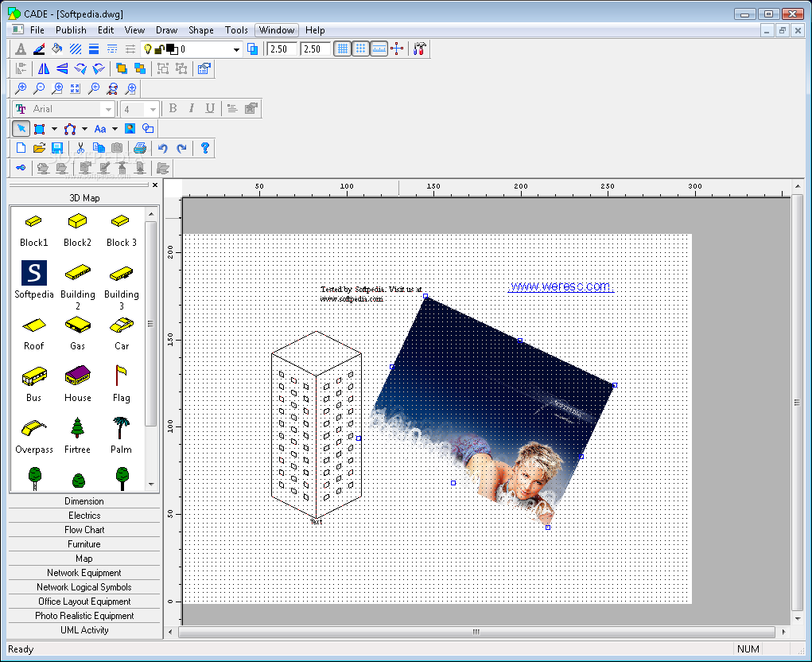Open help with question mark icon
812x662 pixels.
point(204,148)
